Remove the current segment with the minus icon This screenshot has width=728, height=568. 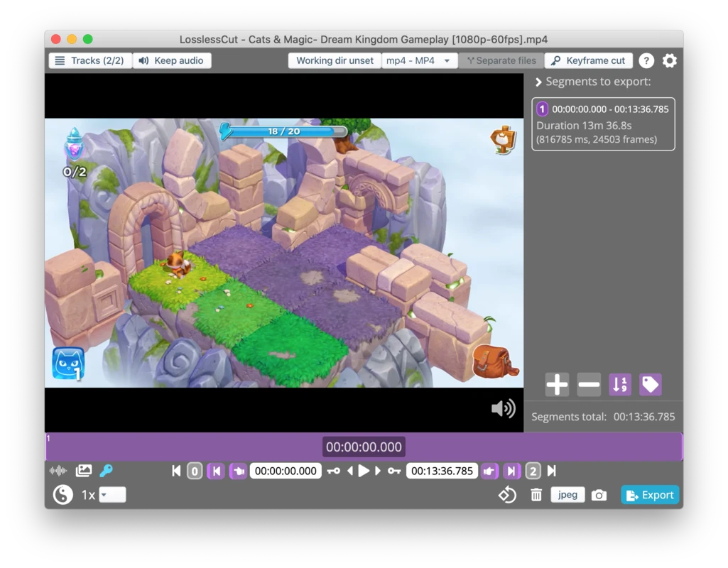pos(589,385)
